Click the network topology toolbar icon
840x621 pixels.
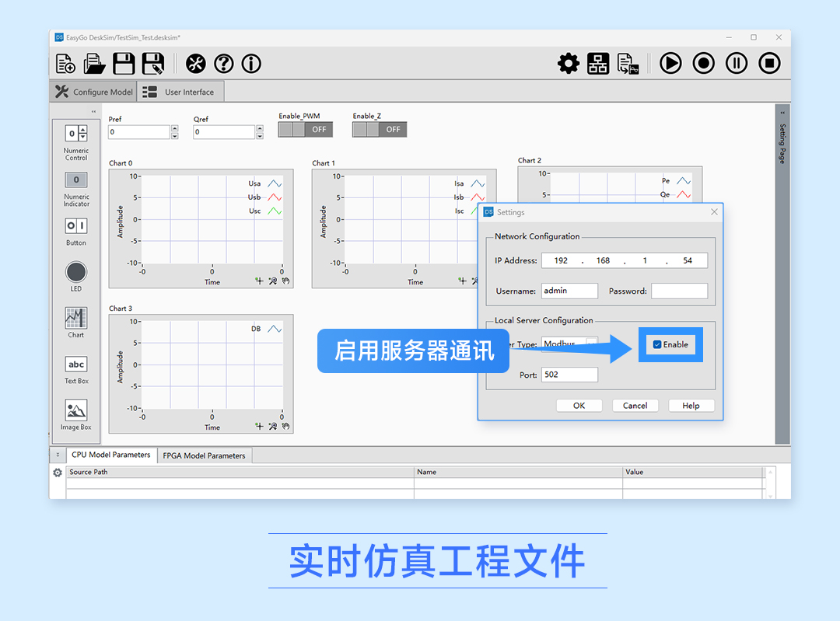[598, 63]
